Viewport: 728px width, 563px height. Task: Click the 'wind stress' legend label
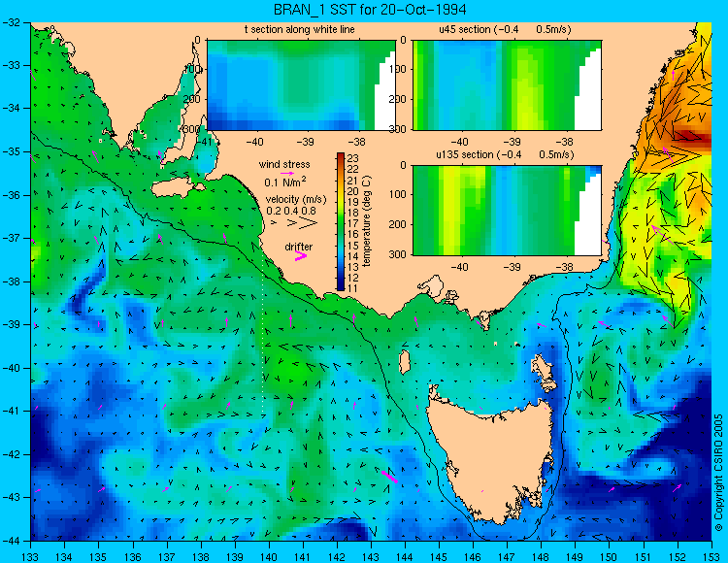tap(284, 164)
